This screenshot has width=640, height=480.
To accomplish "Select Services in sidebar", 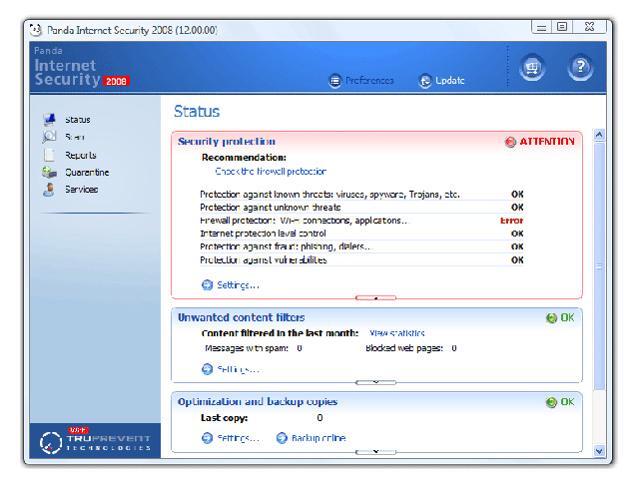I will [x=81, y=190].
